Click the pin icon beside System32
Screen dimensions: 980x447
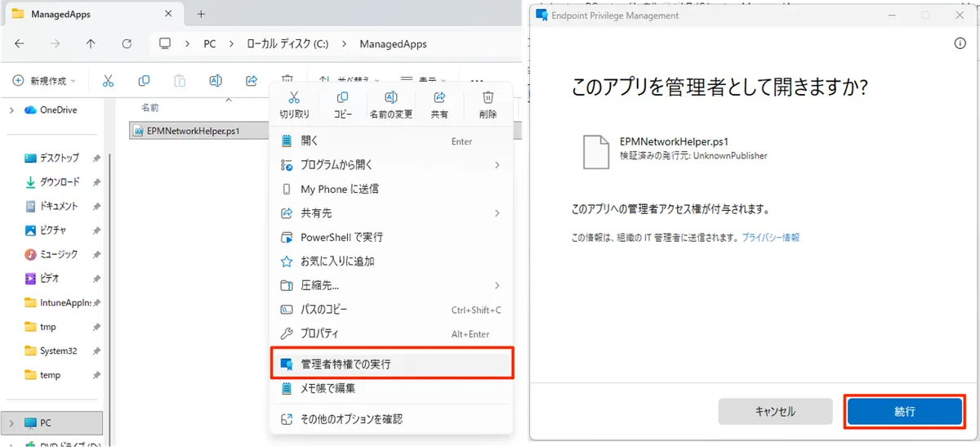[96, 351]
